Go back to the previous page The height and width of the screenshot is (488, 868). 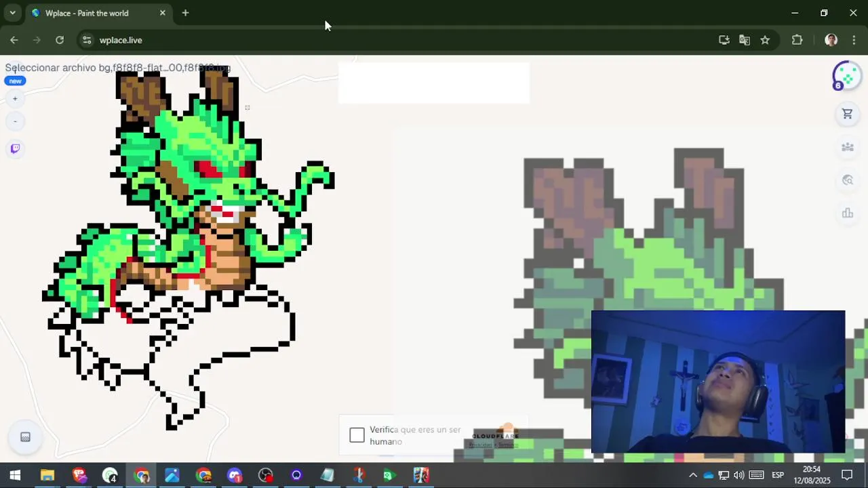14,40
